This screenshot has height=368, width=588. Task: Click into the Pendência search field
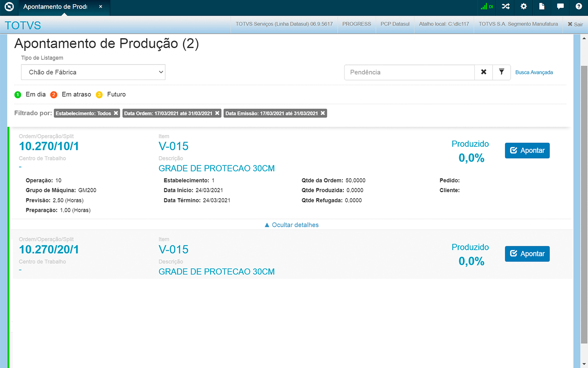click(x=409, y=72)
